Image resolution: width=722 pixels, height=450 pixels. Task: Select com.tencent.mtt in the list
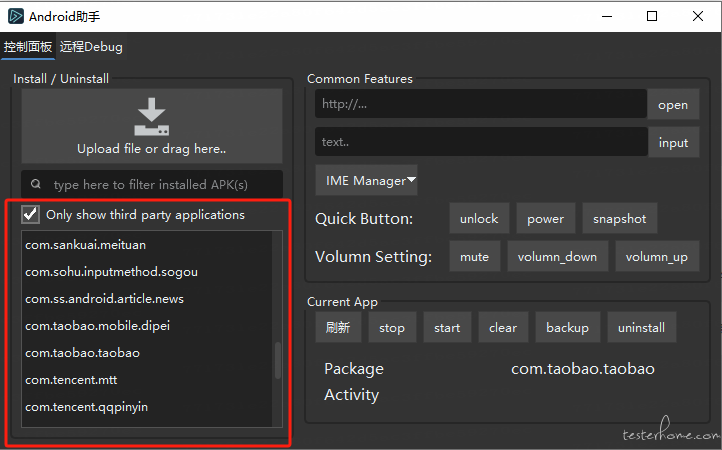(147, 380)
